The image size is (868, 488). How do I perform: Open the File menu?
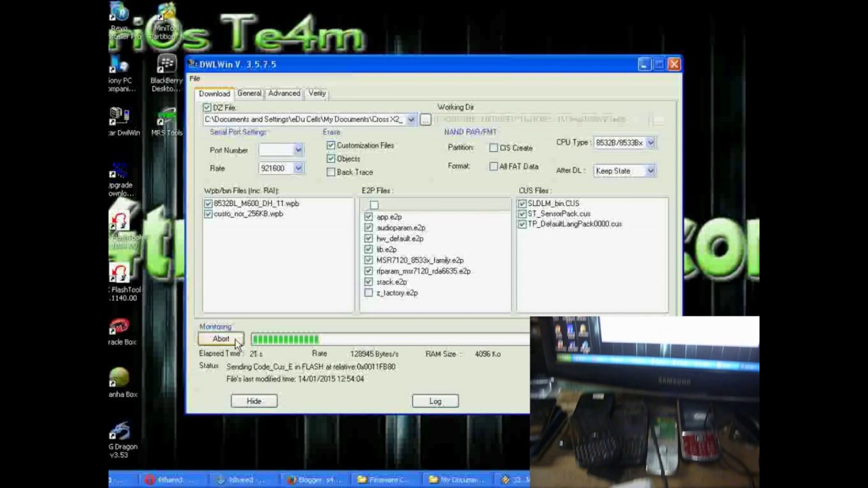(195, 79)
